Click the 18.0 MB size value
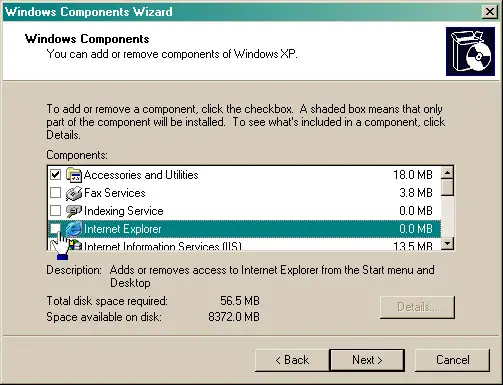Image resolution: width=503 pixels, height=385 pixels. pyautogui.click(x=413, y=175)
